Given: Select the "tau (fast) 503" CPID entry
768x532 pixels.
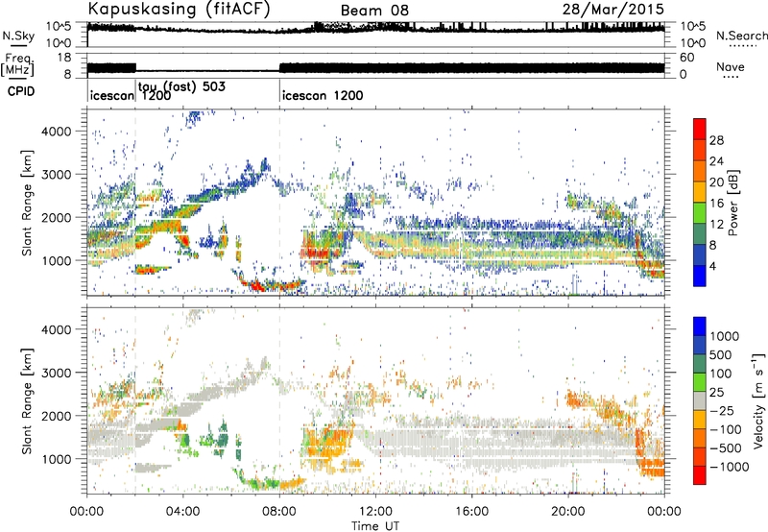Looking at the screenshot, I should (181, 86).
